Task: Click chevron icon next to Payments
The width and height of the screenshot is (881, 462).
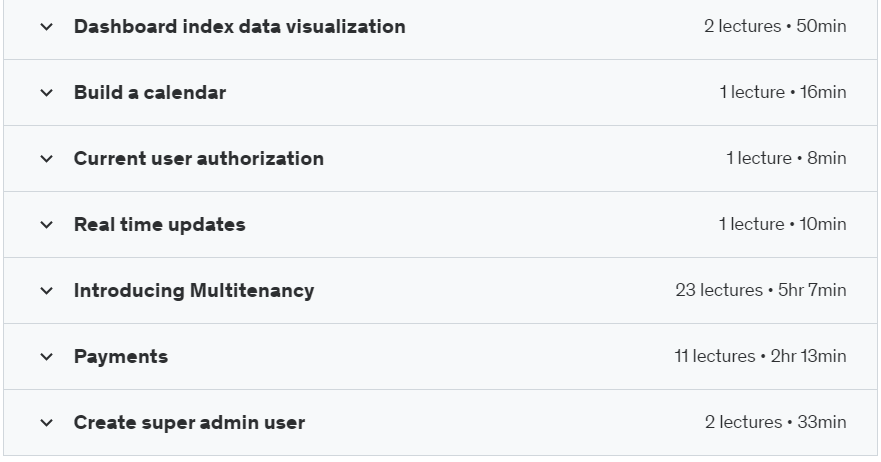Action: point(47,356)
